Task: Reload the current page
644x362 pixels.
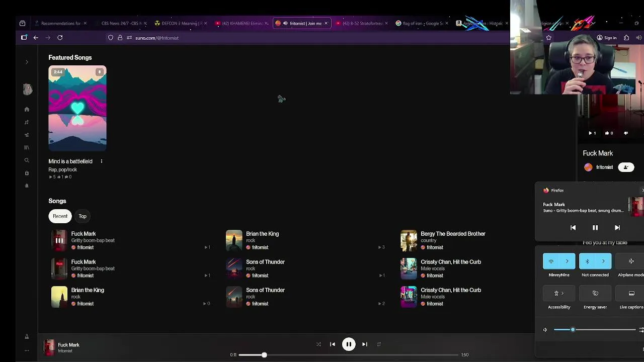Action: (60, 38)
